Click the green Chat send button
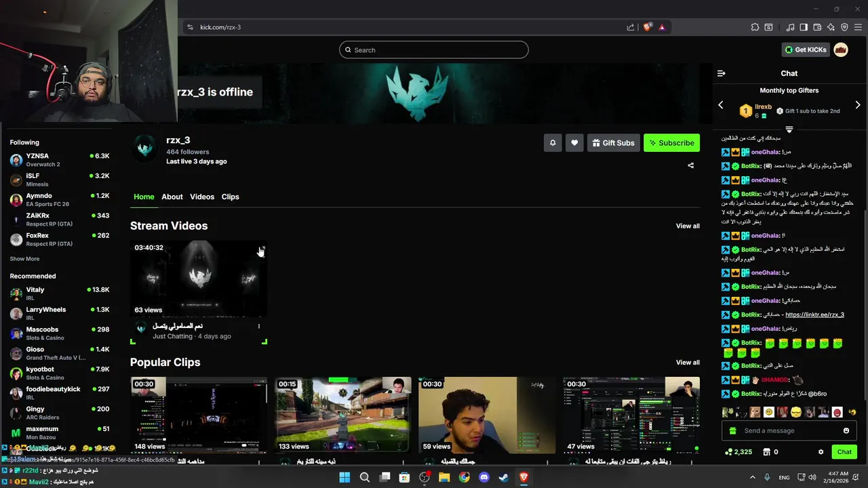868x488 pixels. [844, 452]
